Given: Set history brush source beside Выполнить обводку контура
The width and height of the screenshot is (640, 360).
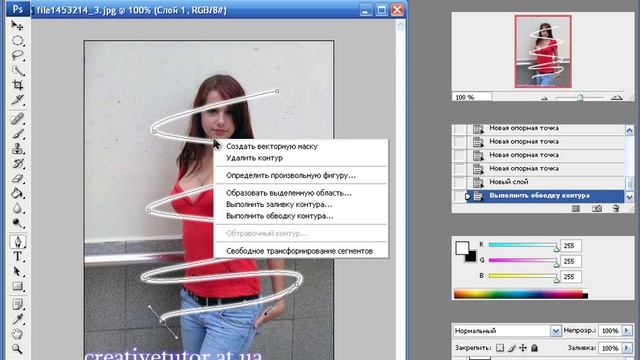Looking at the screenshot, I should pyautogui.click(x=460, y=196).
